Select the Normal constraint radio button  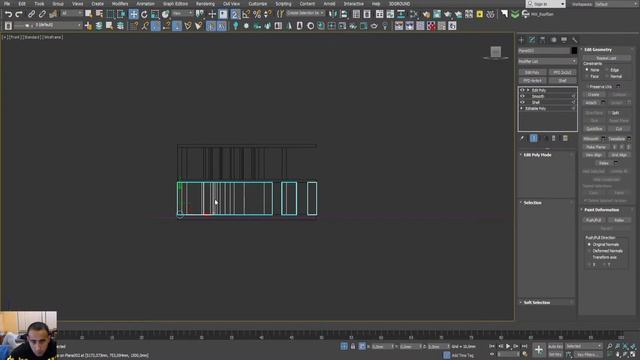(607, 76)
